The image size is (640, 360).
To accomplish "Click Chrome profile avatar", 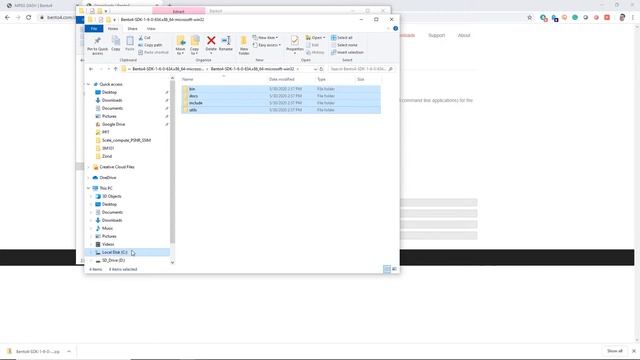I will (622, 18).
